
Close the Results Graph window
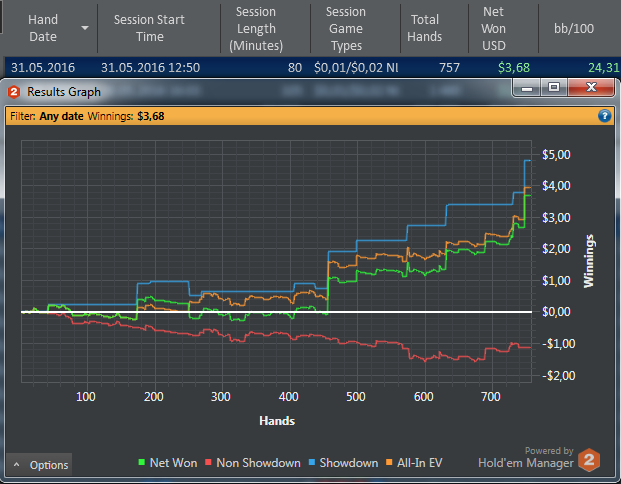591,87
